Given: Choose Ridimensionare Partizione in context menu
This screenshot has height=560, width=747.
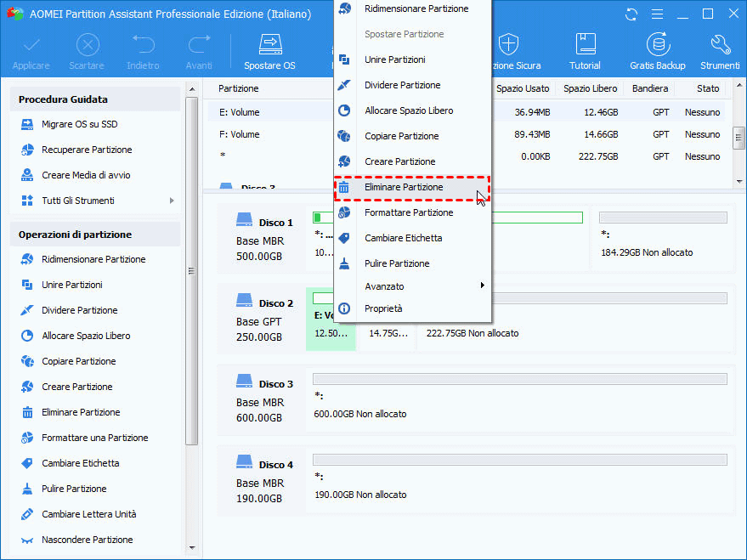Looking at the screenshot, I should pos(412,8).
